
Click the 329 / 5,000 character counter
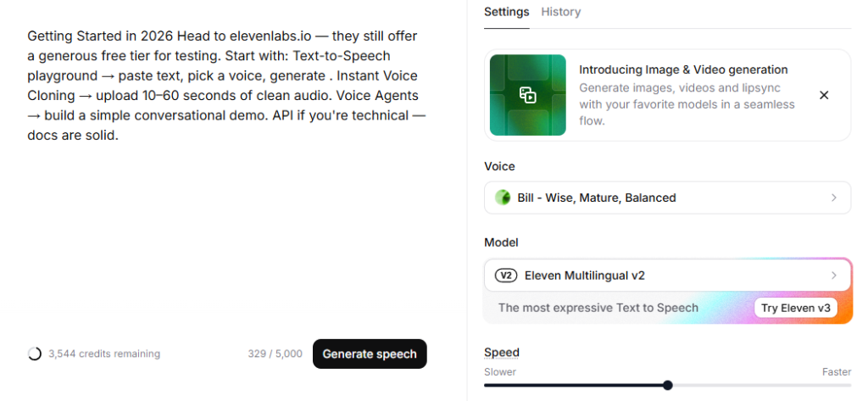tap(275, 354)
